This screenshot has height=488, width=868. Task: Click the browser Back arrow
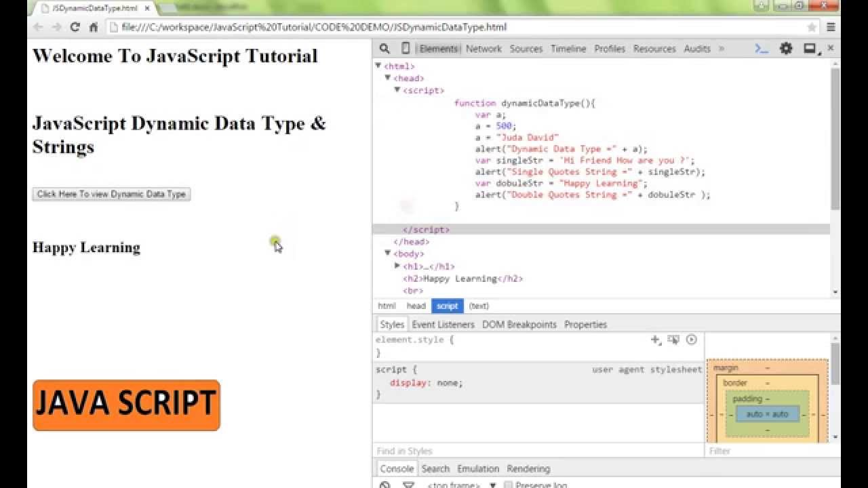[38, 27]
